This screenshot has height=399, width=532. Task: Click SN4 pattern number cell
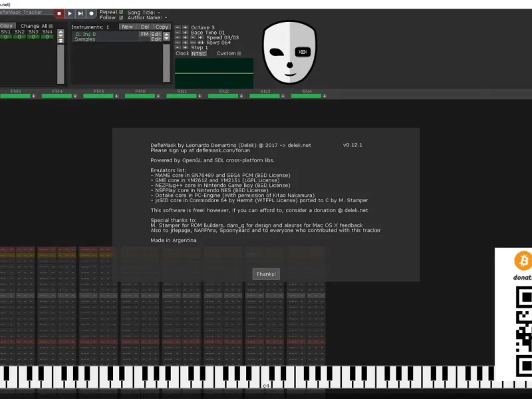pos(47,37)
